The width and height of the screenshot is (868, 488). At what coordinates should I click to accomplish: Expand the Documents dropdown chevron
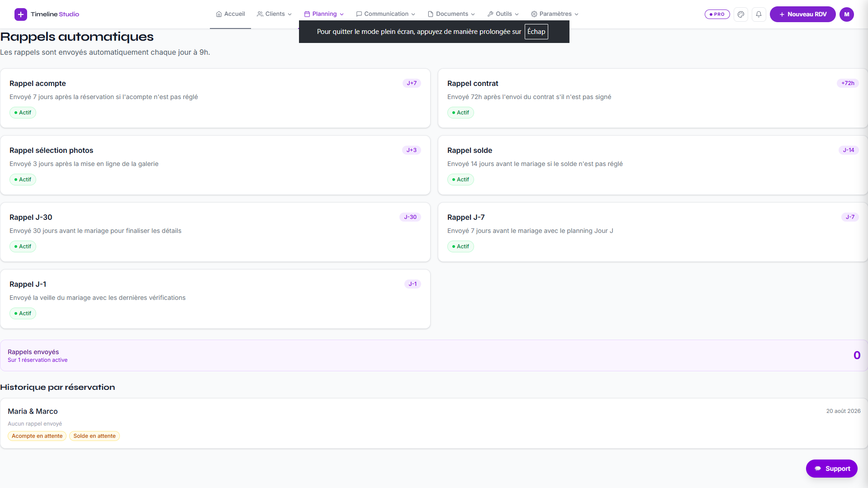pos(473,14)
